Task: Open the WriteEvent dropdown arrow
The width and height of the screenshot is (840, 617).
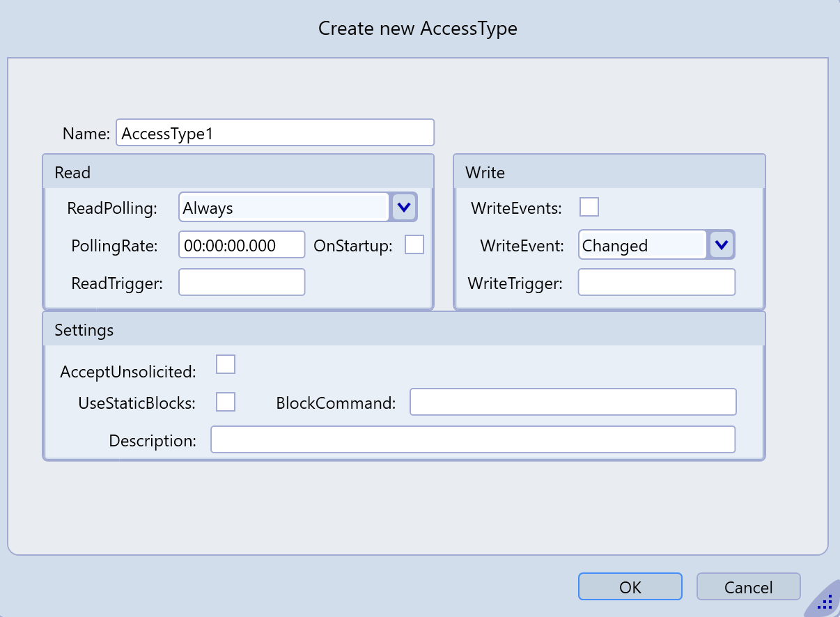Action: (x=722, y=245)
